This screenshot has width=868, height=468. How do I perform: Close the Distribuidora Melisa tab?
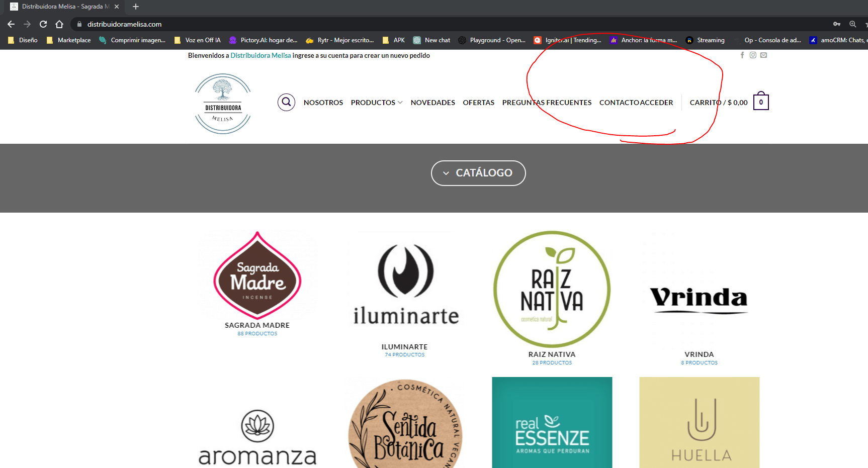click(x=117, y=7)
